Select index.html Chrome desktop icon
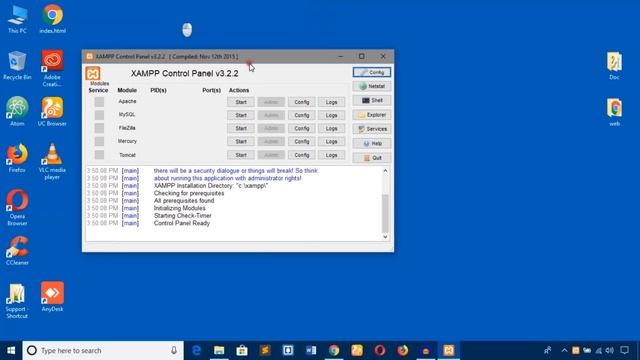 pos(52,20)
